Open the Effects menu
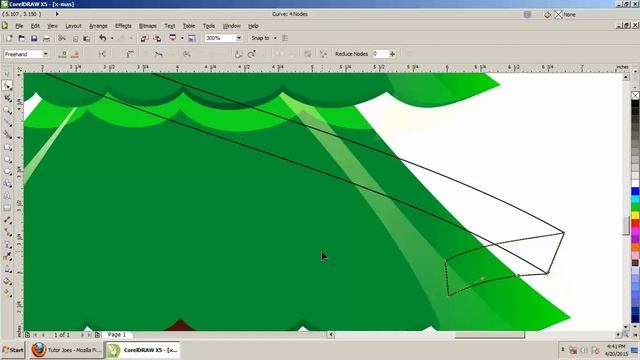This screenshot has width=640, height=360. point(123,26)
